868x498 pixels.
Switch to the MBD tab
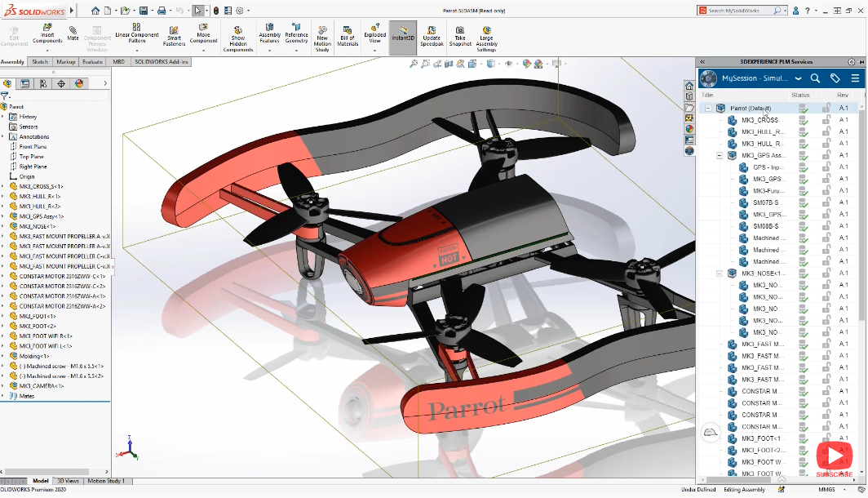(118, 62)
